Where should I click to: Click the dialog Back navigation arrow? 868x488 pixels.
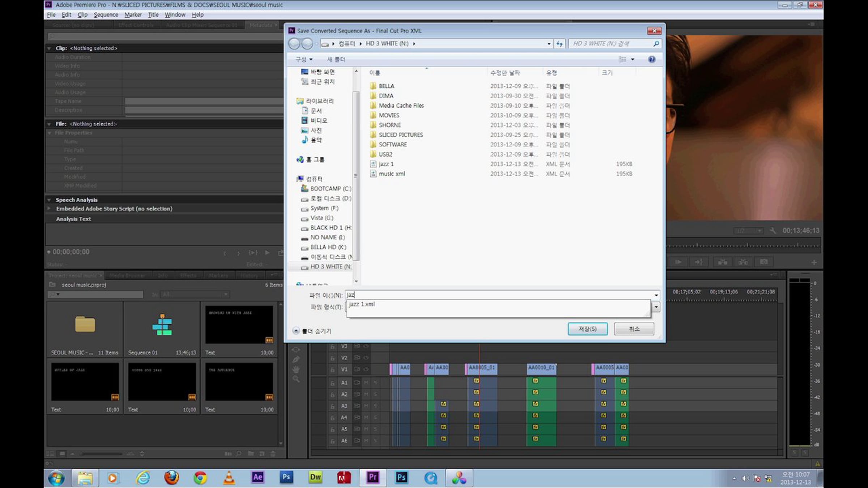294,44
